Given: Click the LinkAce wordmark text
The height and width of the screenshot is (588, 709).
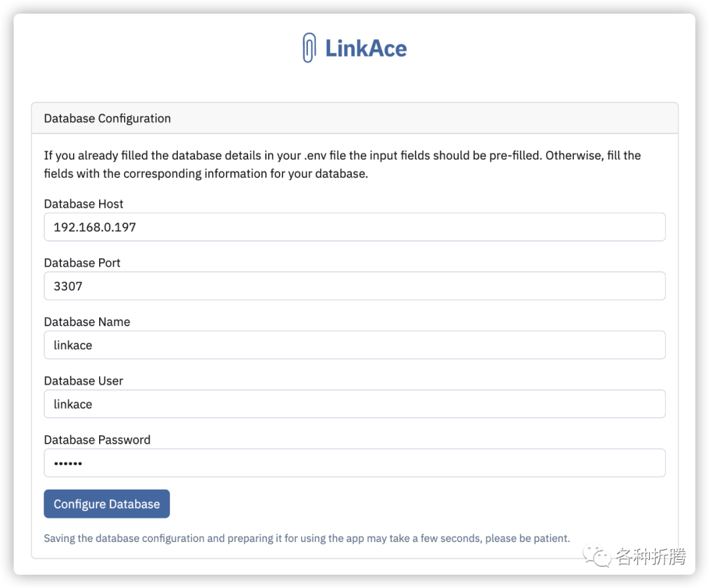Looking at the screenshot, I should click(x=366, y=48).
